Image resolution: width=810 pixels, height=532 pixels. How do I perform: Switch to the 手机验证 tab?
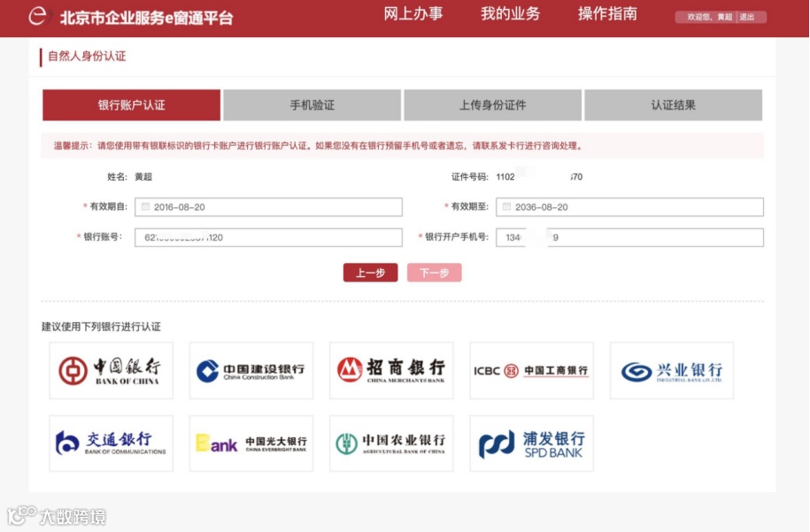(312, 104)
